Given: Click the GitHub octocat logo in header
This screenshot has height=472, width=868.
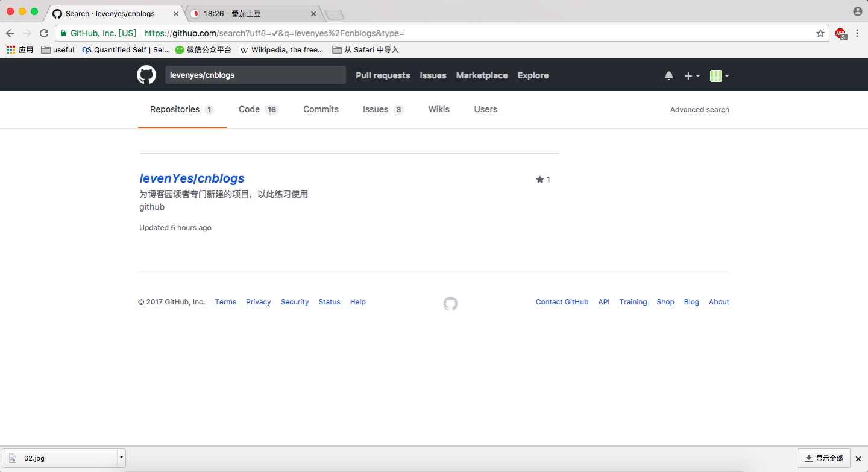Looking at the screenshot, I should pos(146,75).
